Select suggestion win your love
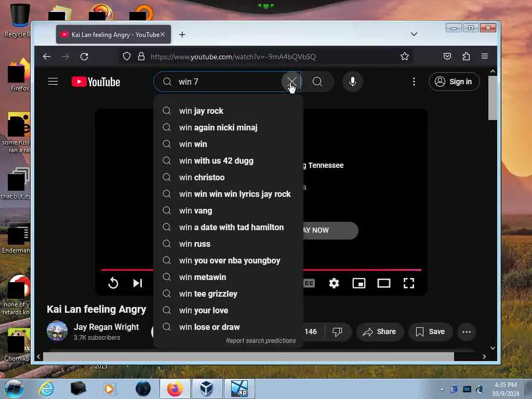The width and height of the screenshot is (532, 399). click(228, 310)
